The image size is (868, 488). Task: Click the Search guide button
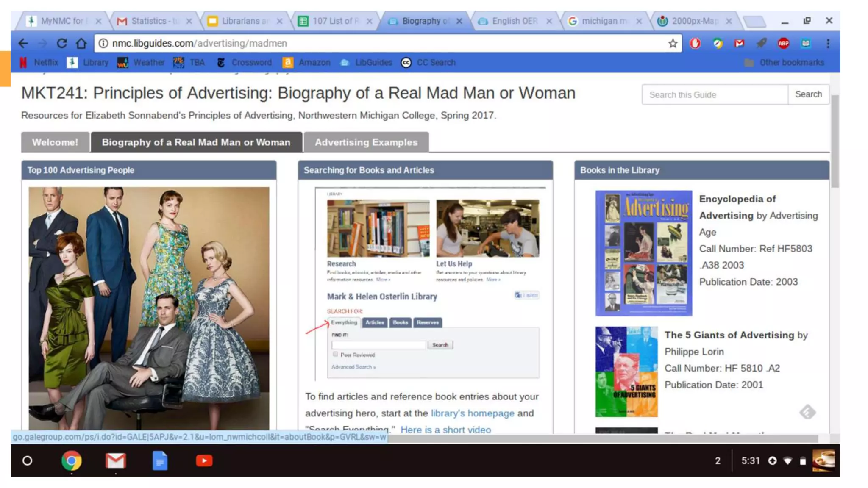(x=808, y=94)
